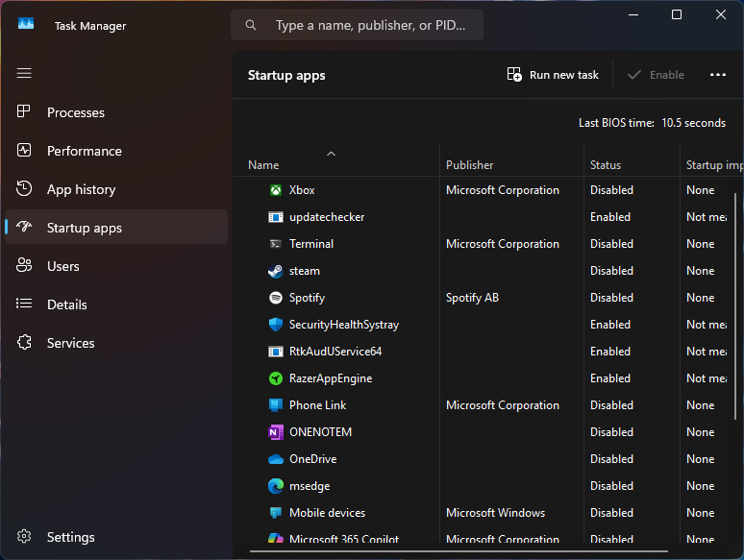Click the SecurityHealthSystray shield icon

click(x=275, y=325)
